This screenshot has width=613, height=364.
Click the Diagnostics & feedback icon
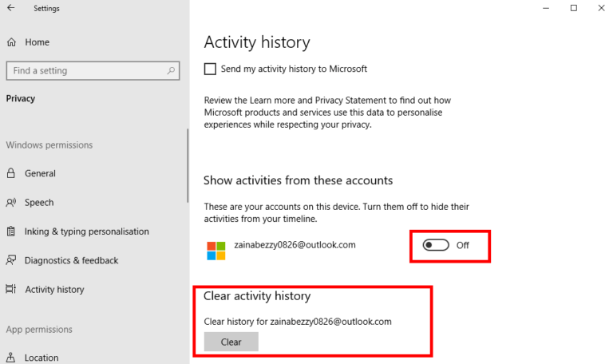(11, 260)
